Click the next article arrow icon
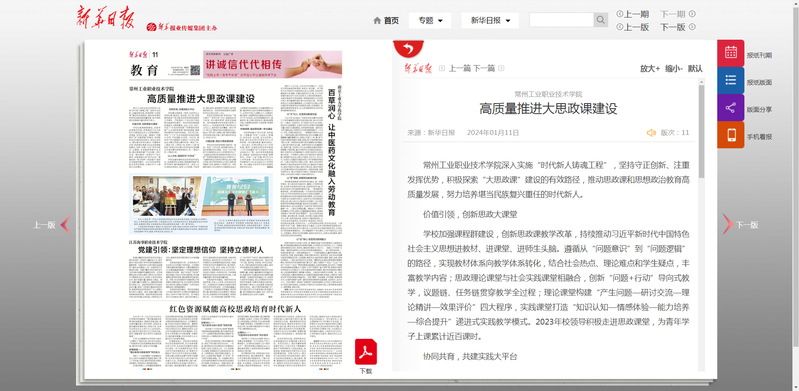799x391 pixels. pos(501,68)
